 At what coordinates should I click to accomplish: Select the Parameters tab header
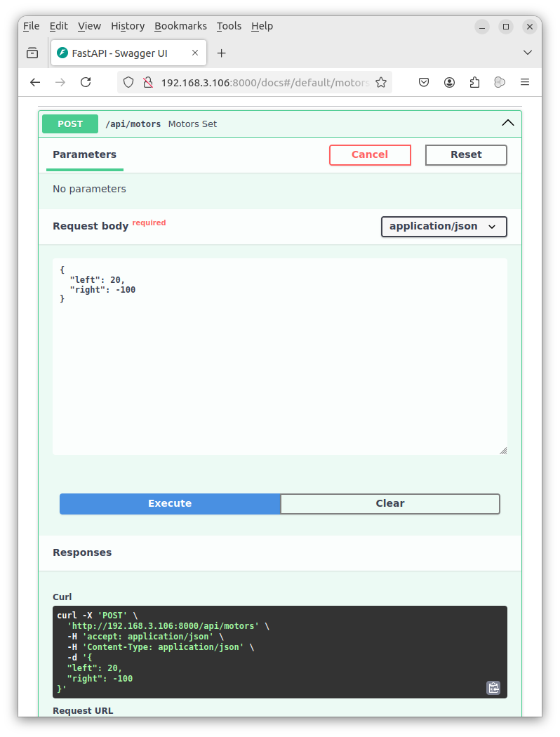(85, 154)
